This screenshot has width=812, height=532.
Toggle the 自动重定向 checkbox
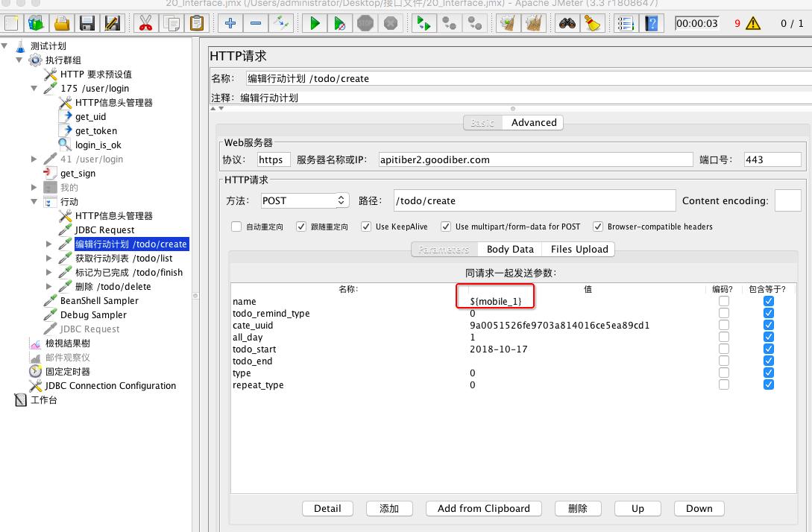[236, 227]
